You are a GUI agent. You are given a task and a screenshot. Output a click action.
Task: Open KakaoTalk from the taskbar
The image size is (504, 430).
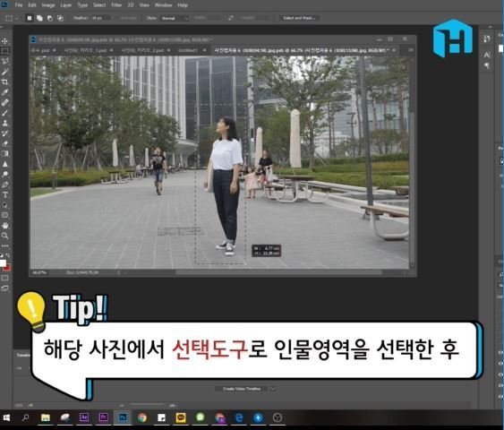coord(182,417)
